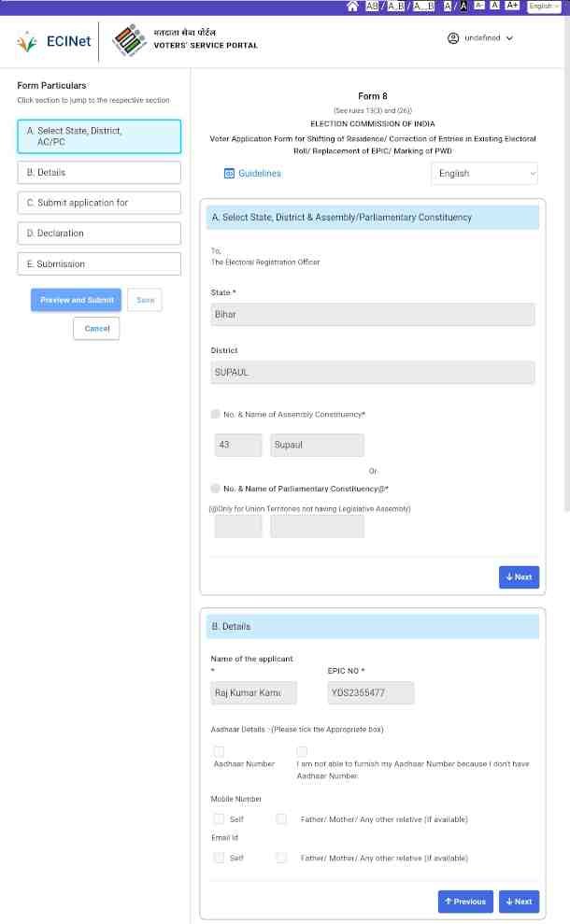Image resolution: width=570 pixels, height=924 pixels.
Task: Click the home icon in the top bar
Action: pyautogui.click(x=352, y=6)
